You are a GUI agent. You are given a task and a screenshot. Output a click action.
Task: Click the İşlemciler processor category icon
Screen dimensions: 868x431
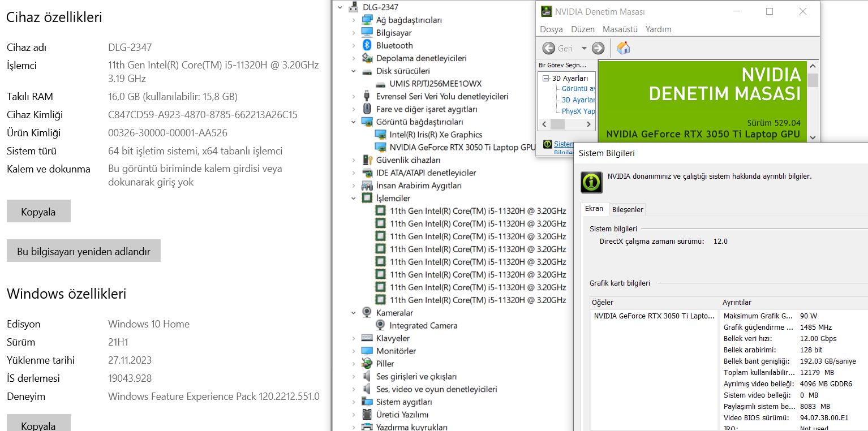point(367,198)
